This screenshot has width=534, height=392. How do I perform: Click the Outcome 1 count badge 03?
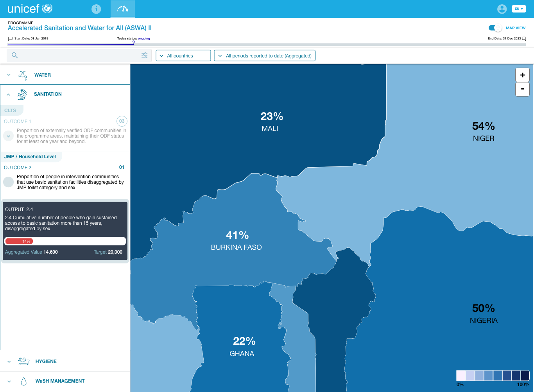tap(122, 121)
